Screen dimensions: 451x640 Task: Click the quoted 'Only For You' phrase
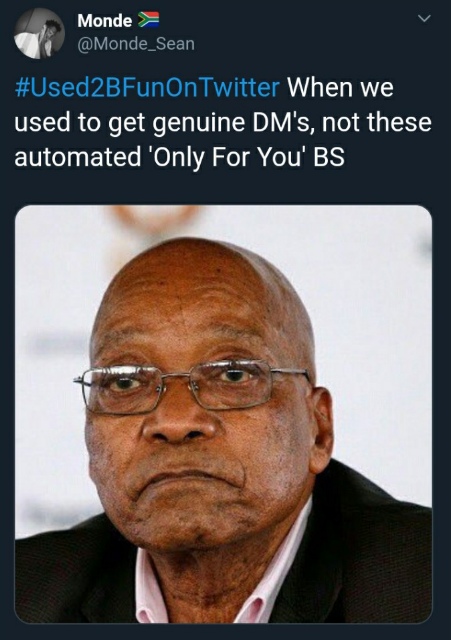click(228, 158)
